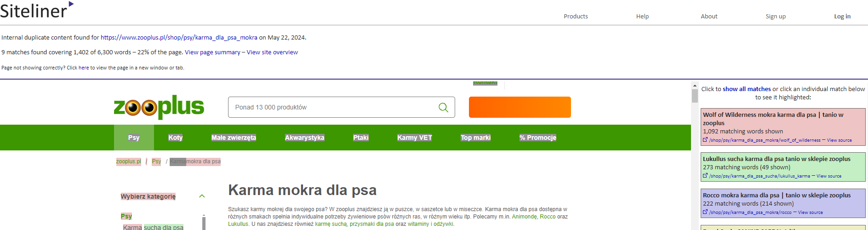
Task: Open the About menu item
Action: tap(709, 16)
